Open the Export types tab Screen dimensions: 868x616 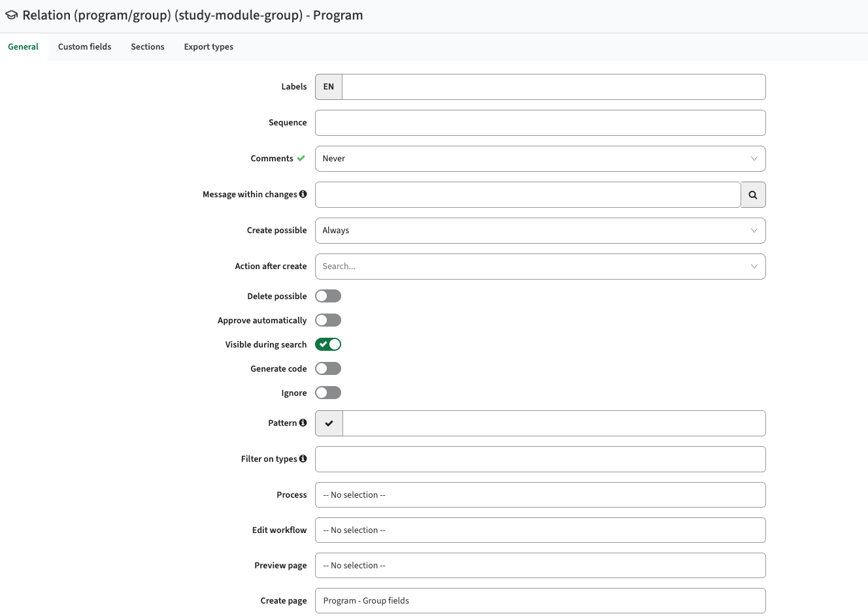(209, 47)
